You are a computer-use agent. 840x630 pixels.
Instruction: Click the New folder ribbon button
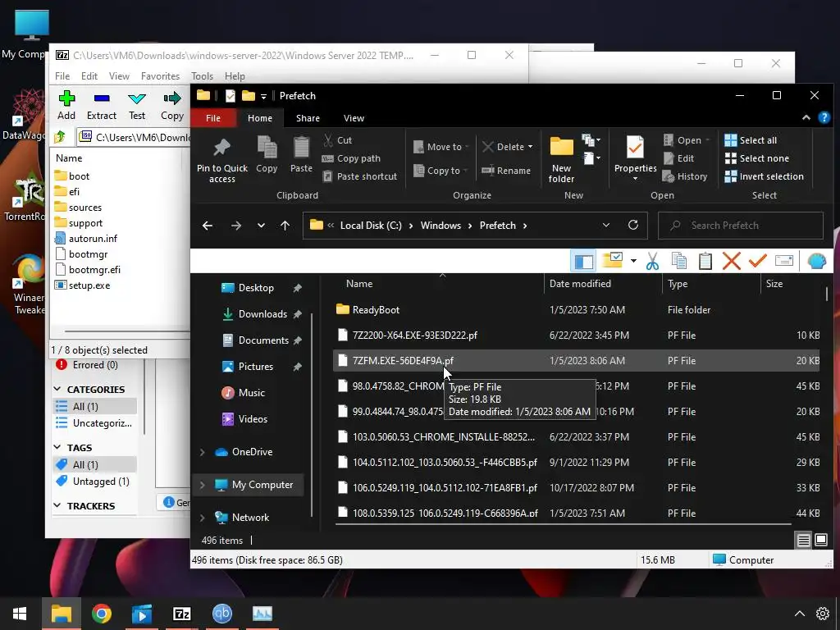561,160
